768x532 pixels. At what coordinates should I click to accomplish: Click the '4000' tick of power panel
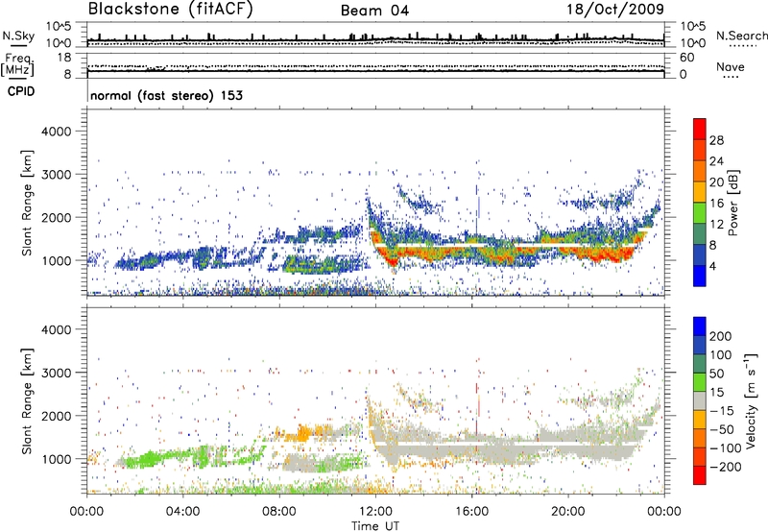(57, 132)
